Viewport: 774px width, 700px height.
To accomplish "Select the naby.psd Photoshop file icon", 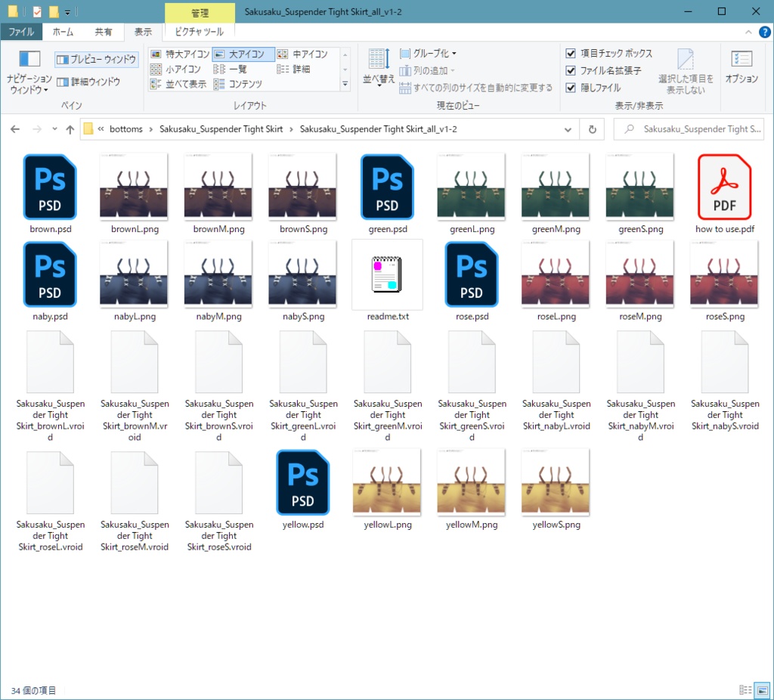I will click(x=50, y=274).
